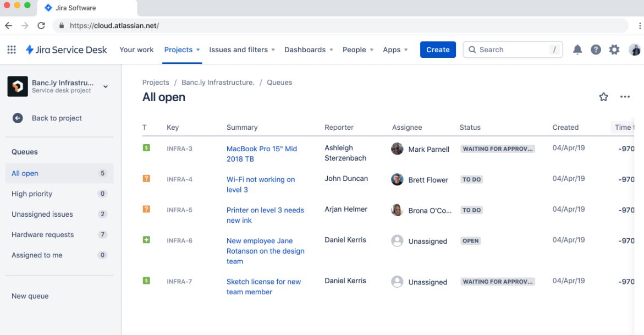Image resolution: width=644 pixels, height=335 pixels.
Task: Reload the browser page
Action: (x=41, y=25)
